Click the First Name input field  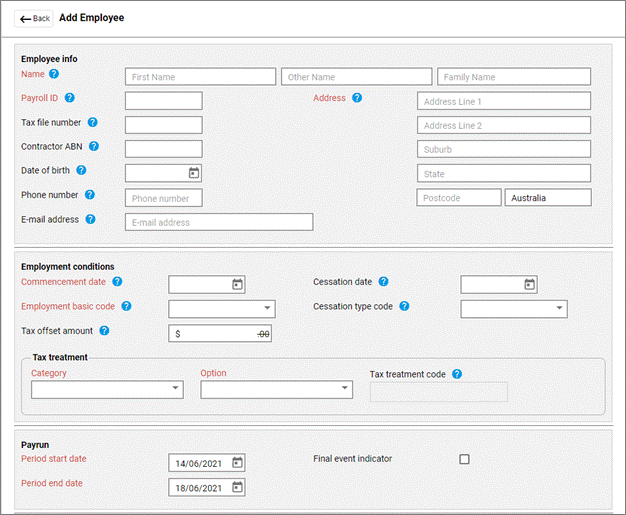point(200,77)
